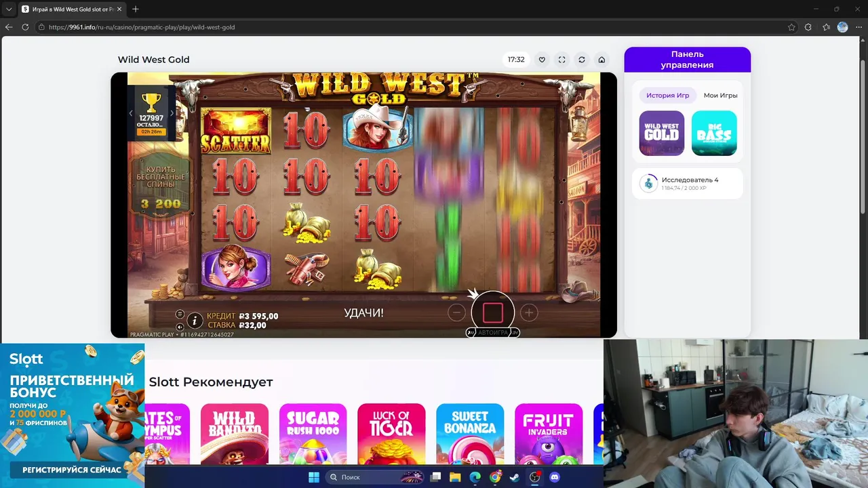Open browser favorites list icon
Screen dimensions: 868x488
pos(826,27)
